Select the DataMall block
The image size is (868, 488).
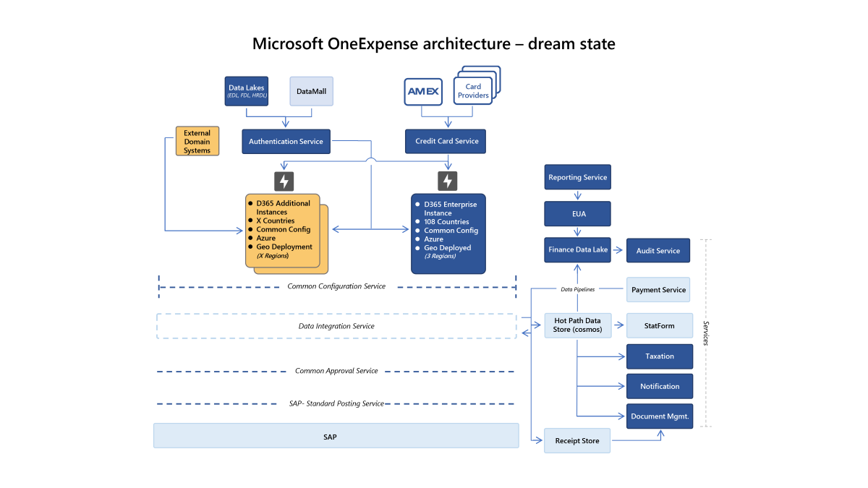click(x=311, y=91)
